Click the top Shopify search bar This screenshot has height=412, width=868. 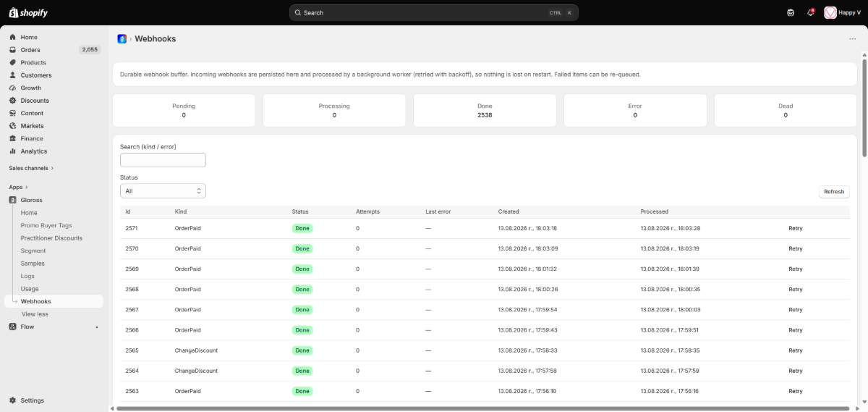[434, 12]
